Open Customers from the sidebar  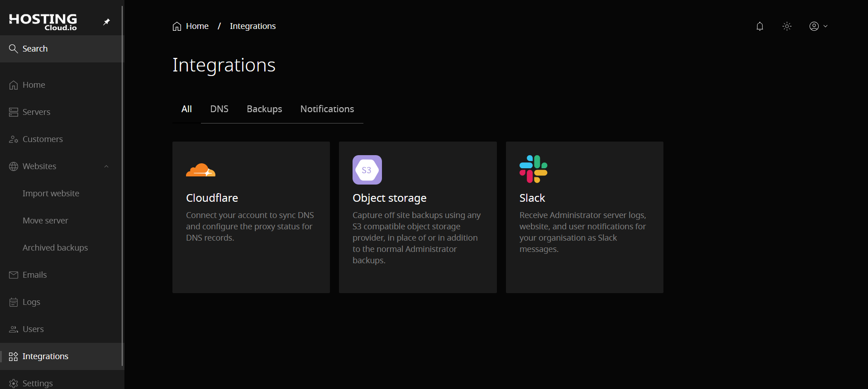pos(43,139)
